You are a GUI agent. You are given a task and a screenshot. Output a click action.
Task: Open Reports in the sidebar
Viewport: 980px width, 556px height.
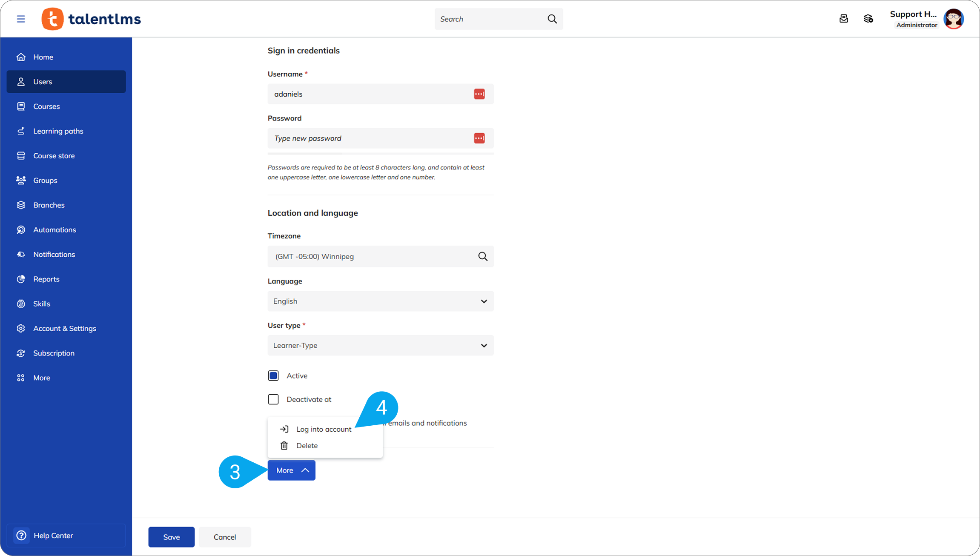pyautogui.click(x=46, y=279)
